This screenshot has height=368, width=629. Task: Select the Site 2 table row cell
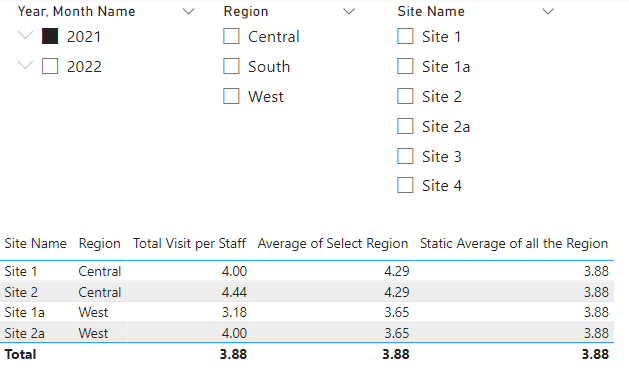pyautogui.click(x=21, y=292)
